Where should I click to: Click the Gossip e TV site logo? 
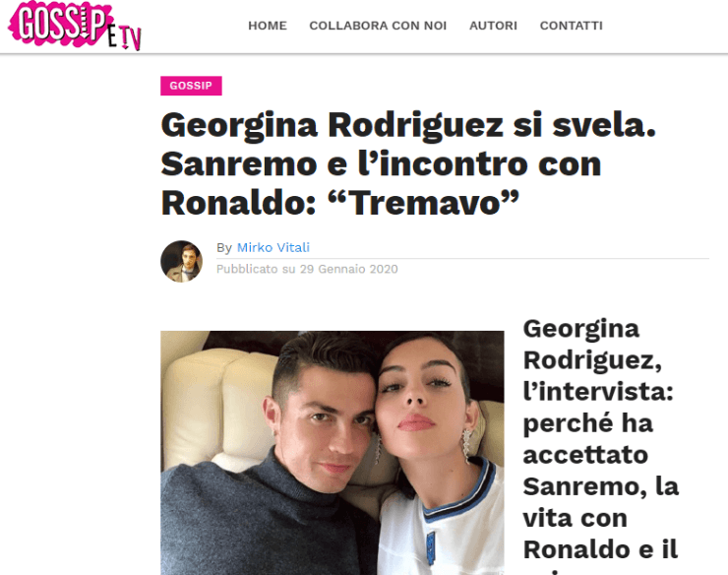click(75, 25)
